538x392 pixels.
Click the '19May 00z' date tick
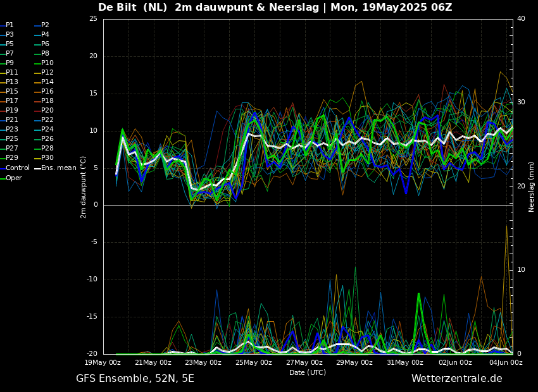(104, 362)
